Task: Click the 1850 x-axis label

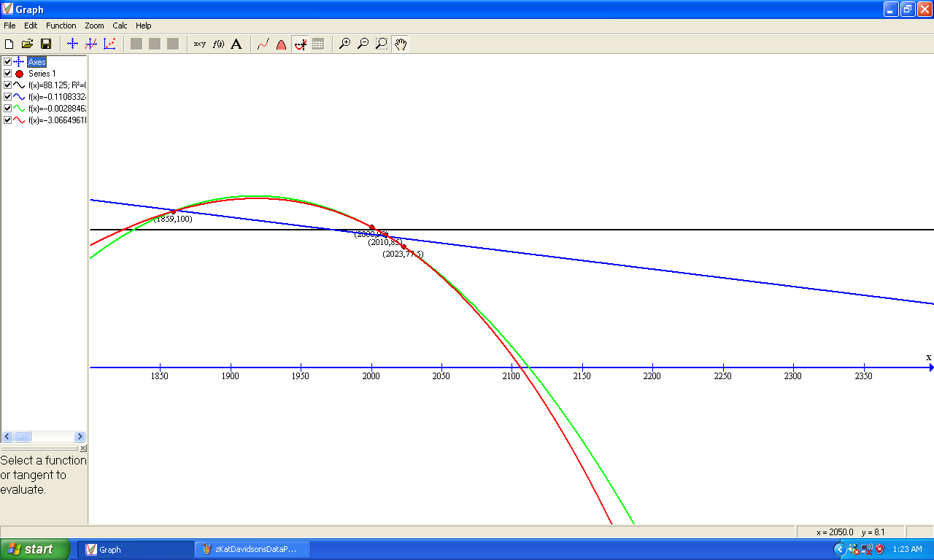Action: point(160,376)
